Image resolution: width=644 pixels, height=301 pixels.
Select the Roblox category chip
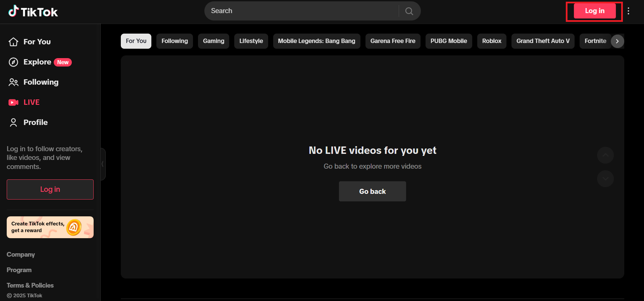pos(492,41)
